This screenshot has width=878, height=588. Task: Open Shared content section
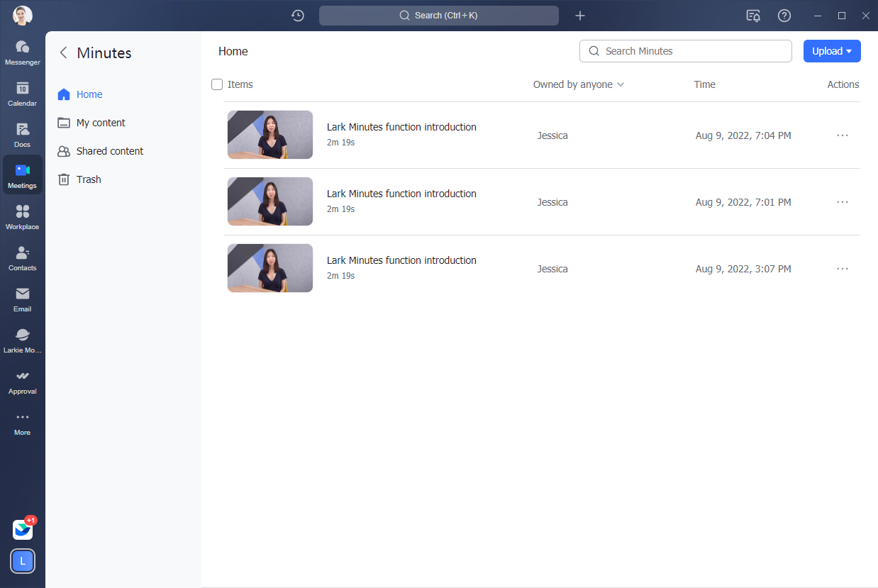[109, 151]
